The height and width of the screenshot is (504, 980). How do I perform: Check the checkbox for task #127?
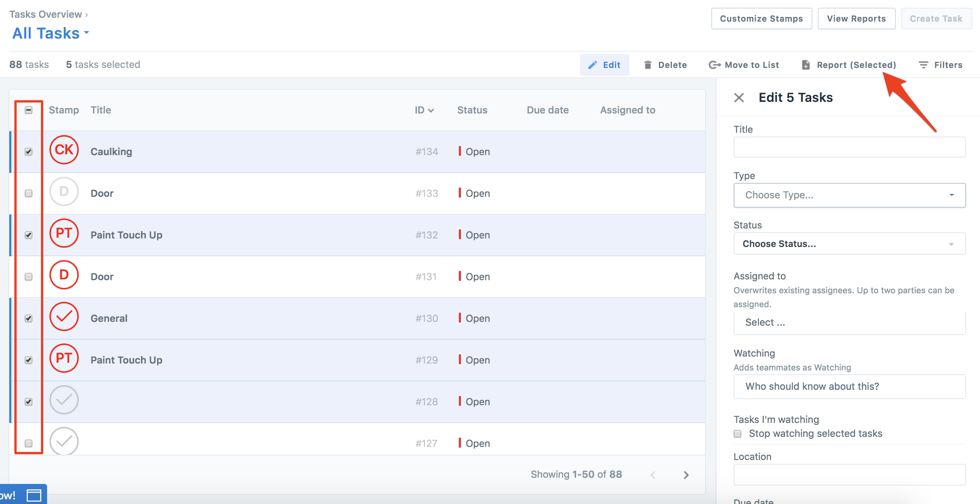coord(28,443)
